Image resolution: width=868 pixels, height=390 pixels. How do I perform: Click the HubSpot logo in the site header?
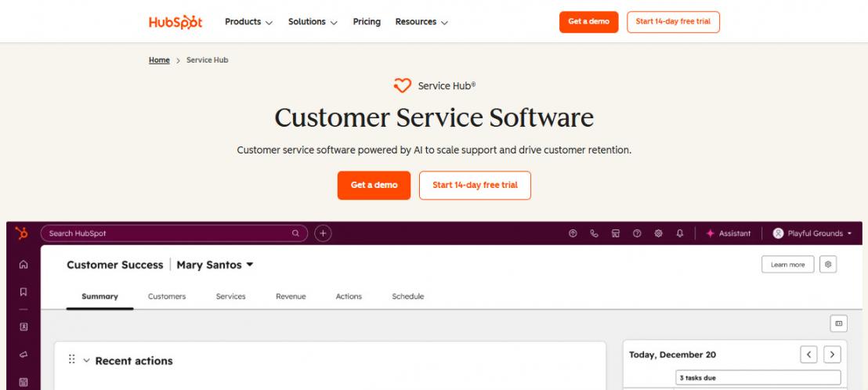(175, 22)
